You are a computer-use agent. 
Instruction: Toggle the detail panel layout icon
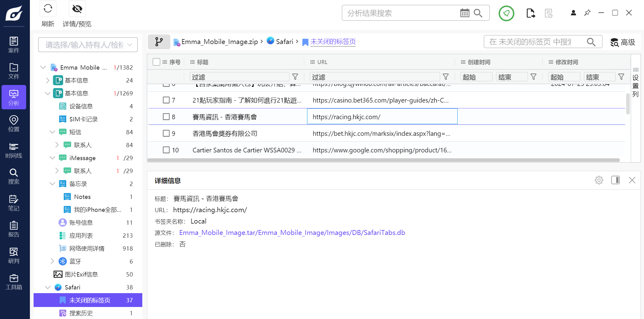coord(616,180)
